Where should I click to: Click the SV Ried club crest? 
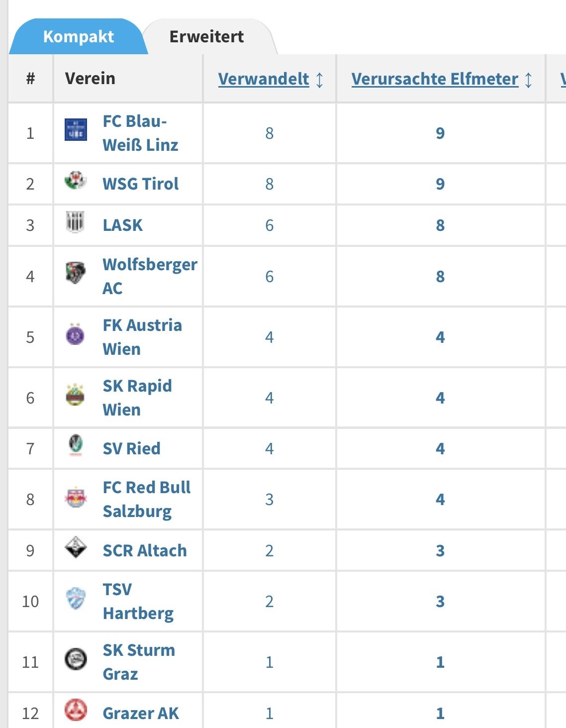(x=76, y=446)
